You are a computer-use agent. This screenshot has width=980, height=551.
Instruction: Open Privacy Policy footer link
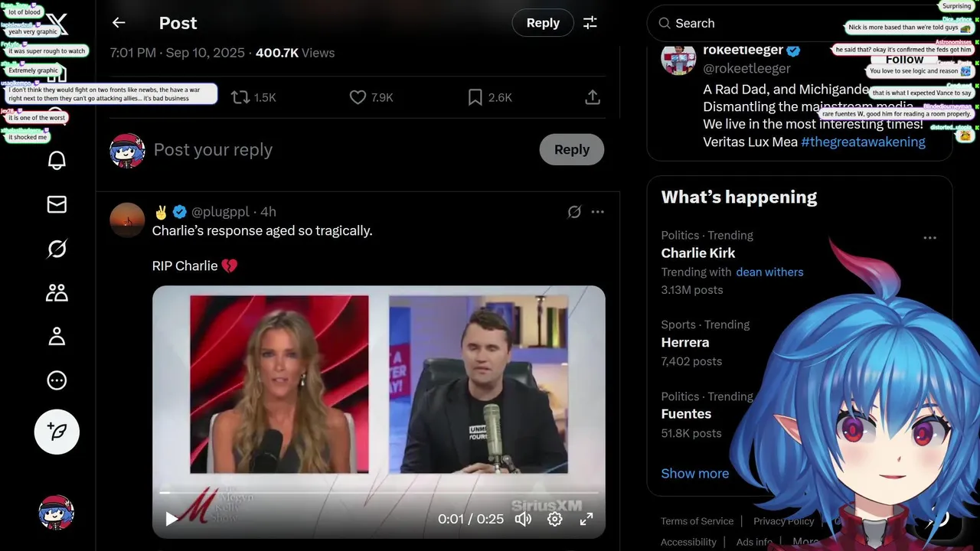coord(783,521)
